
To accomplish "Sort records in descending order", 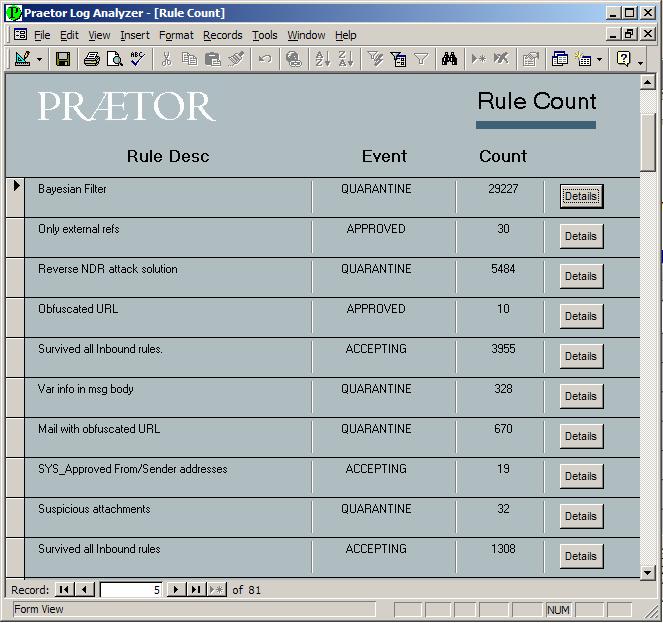I will (346, 59).
